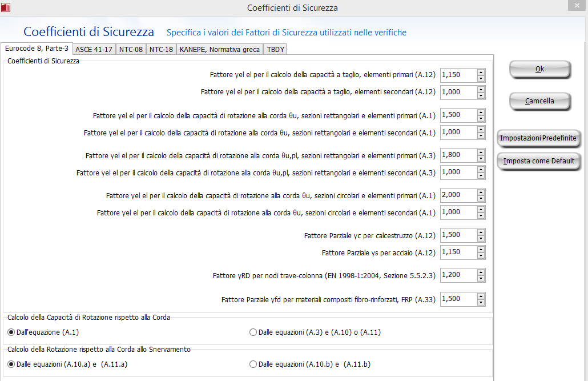Open KANEPE, Normativa greca tab
This screenshot has height=381, width=588.
click(x=219, y=49)
